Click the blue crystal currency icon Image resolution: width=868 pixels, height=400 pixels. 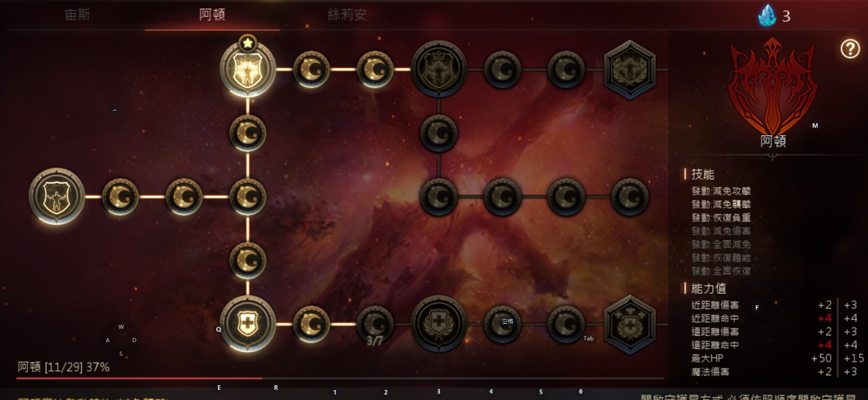768,16
